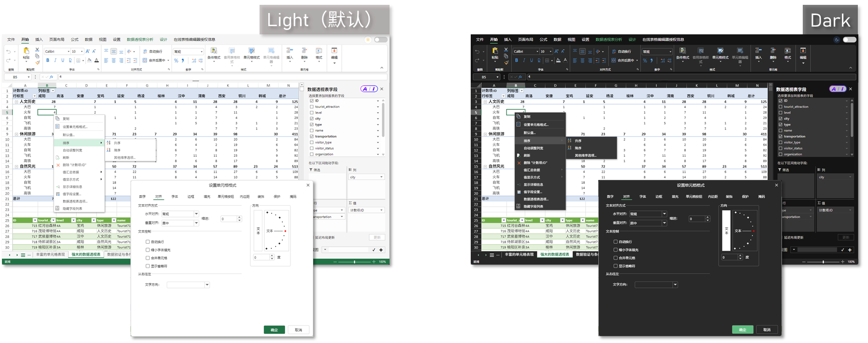This screenshot has width=868, height=343.
Task: Click 取消 in the dark format dialog
Action: point(767,329)
